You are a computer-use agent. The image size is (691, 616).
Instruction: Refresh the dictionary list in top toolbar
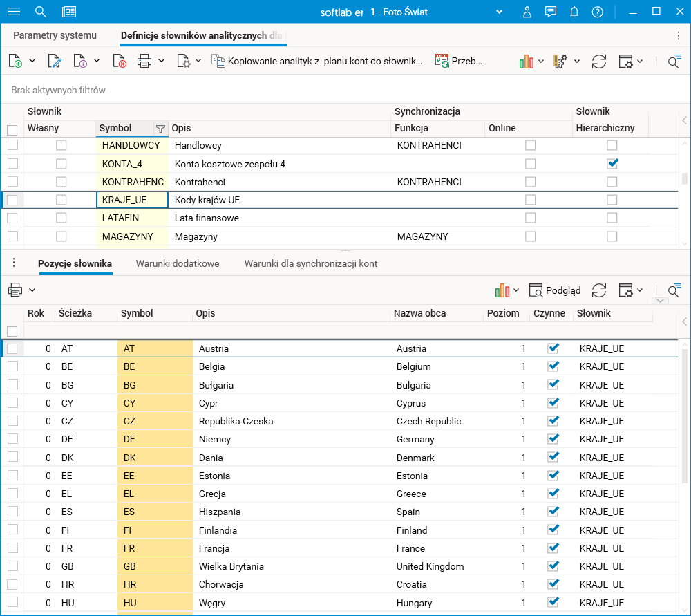click(599, 61)
